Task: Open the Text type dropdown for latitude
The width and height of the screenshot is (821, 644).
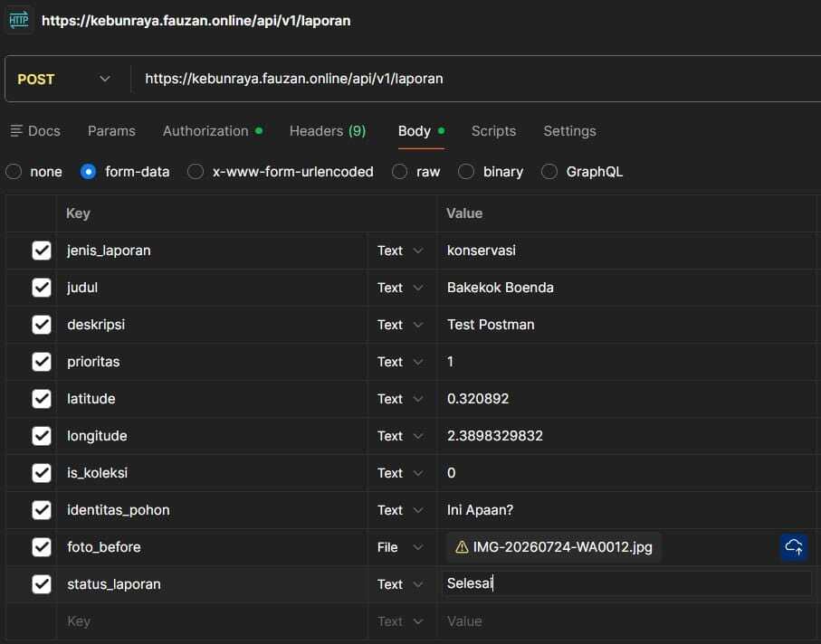Action: pyautogui.click(x=401, y=399)
